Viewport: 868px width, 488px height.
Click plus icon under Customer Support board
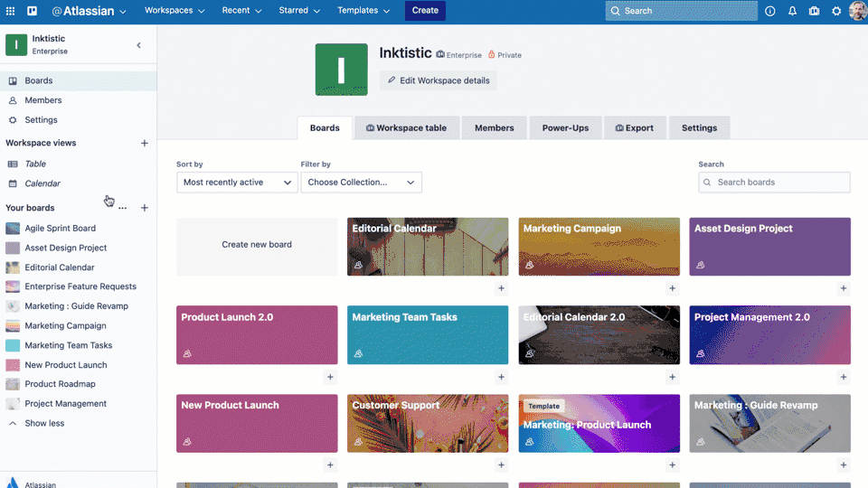click(501, 465)
